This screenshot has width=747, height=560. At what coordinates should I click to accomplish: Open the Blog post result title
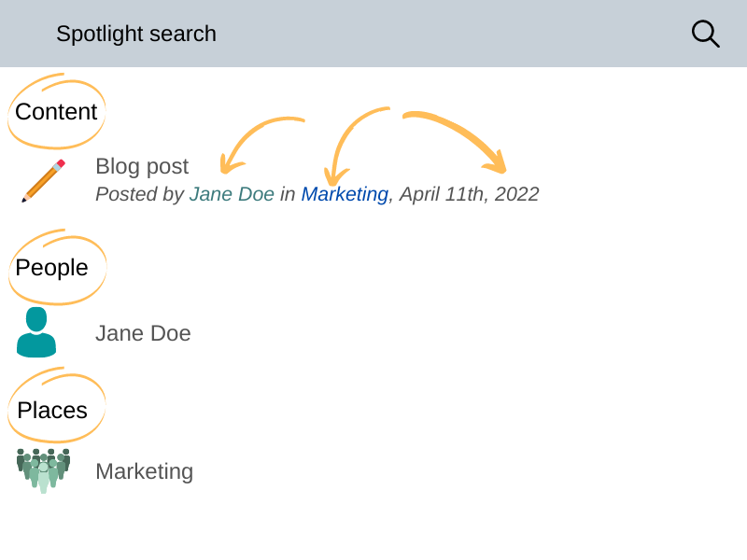pos(142,166)
